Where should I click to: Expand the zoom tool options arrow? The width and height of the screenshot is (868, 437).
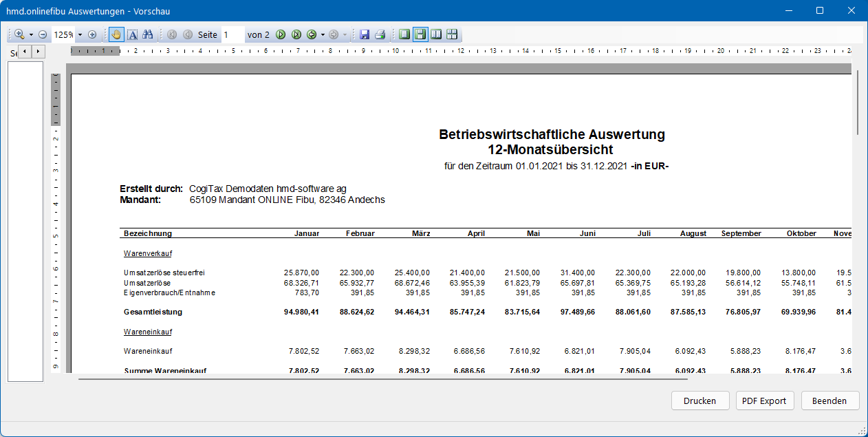coord(31,34)
